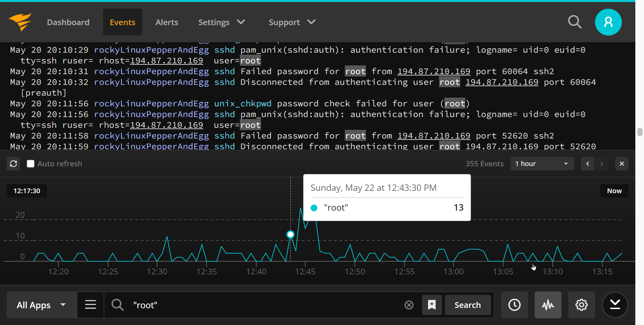The image size is (644, 325).
Task: Open the time seek clock icon
Action: (514, 305)
